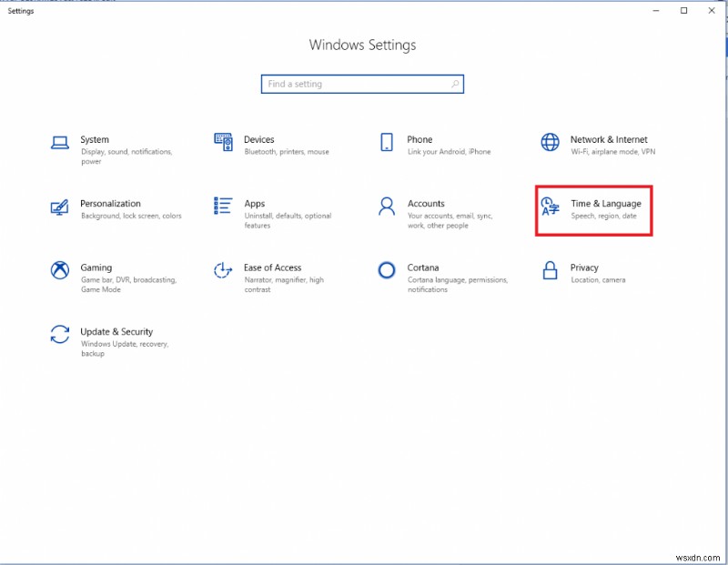Click 'Display, sound, notifications, power' description
Screen dimensions: 728x565
click(x=126, y=156)
